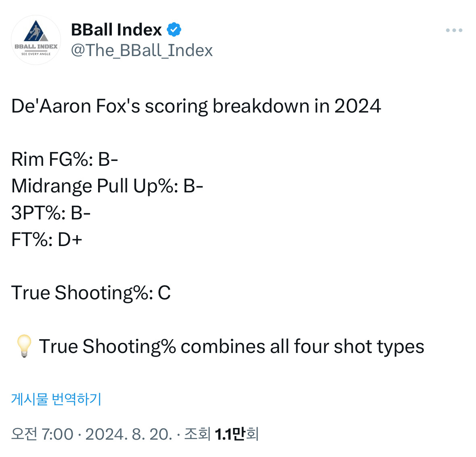Click the 3PT%: B- grade line
This screenshot has width=476, height=457.
pos(51,213)
